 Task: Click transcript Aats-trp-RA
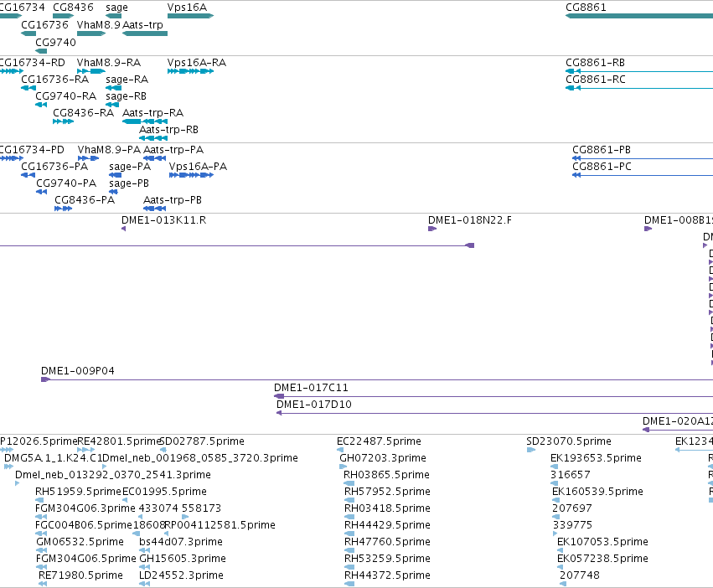pyautogui.click(x=145, y=121)
